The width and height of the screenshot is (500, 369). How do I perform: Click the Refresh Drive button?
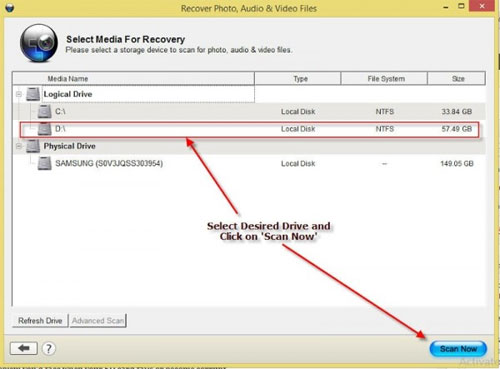pos(40,321)
